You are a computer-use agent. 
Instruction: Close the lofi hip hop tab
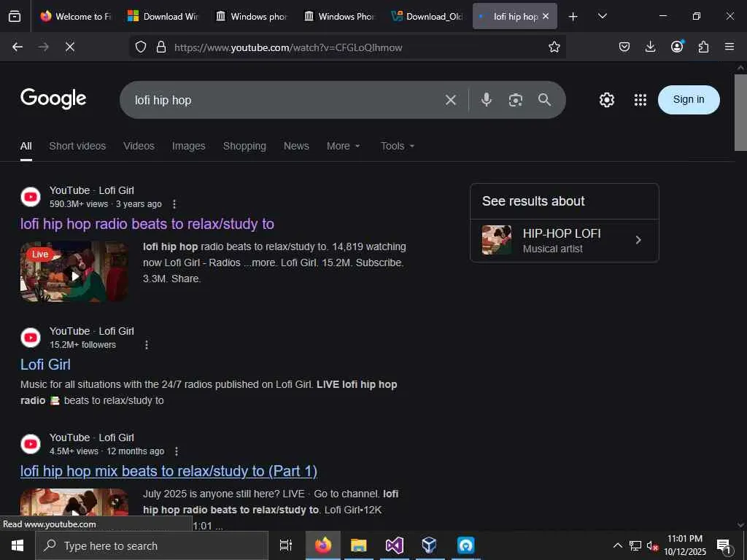coord(546,16)
